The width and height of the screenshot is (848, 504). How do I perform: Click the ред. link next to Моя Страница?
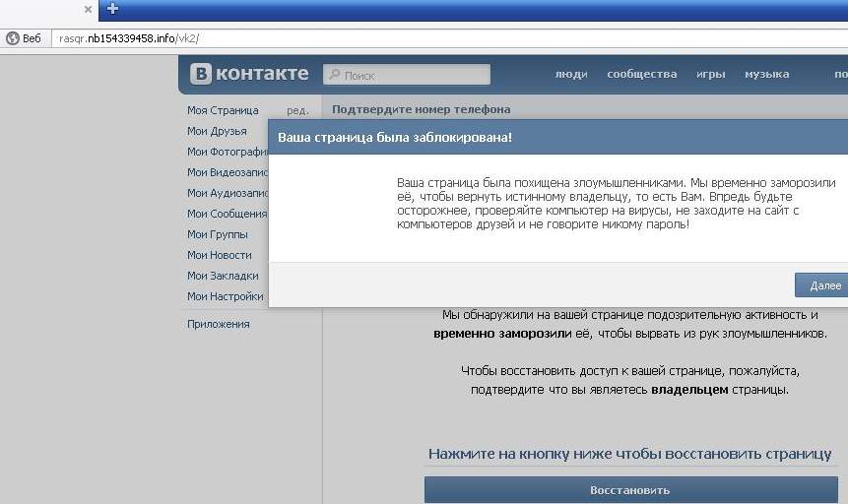coord(297,110)
